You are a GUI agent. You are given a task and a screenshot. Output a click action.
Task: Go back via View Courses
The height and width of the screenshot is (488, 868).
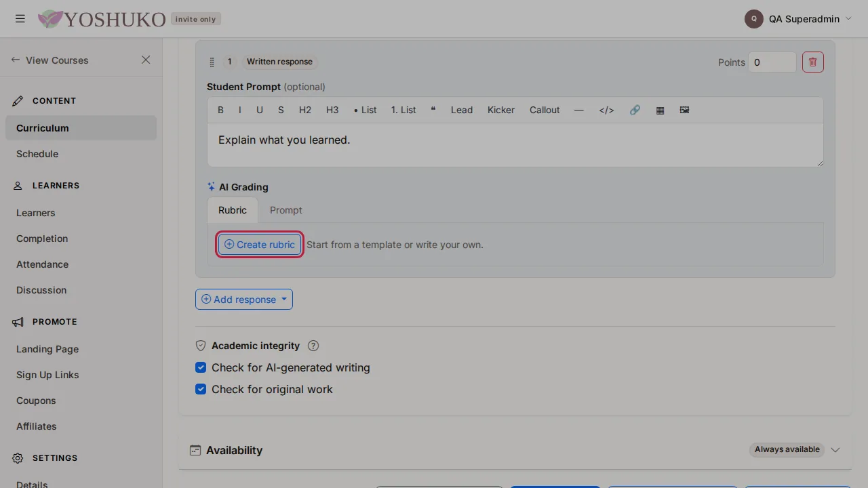pos(50,60)
